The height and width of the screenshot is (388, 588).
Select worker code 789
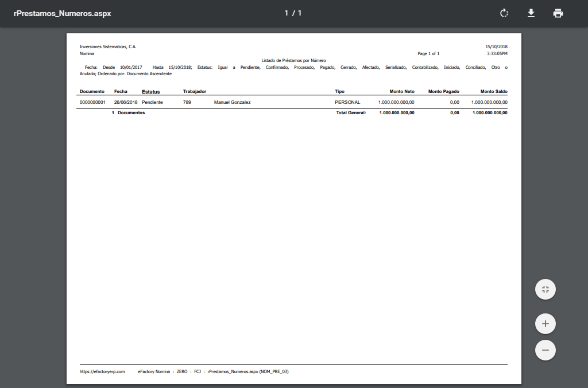[187, 102]
